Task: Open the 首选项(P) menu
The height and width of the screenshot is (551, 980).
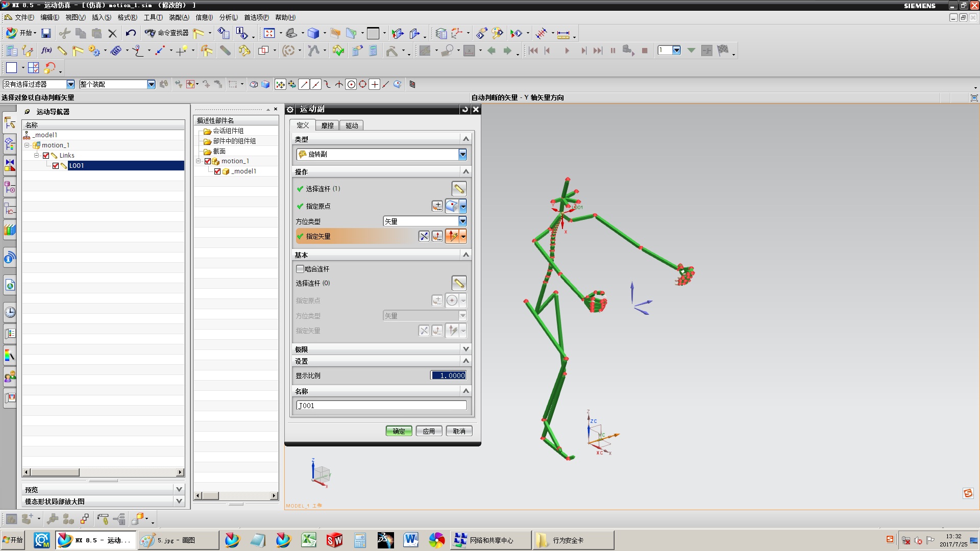Action: 256,17
